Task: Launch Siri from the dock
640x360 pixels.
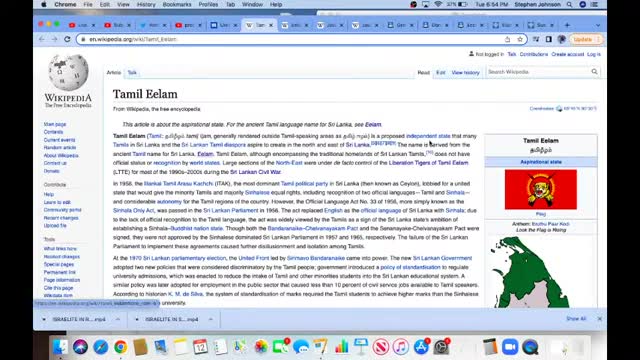Action: pyautogui.click(x=80, y=347)
